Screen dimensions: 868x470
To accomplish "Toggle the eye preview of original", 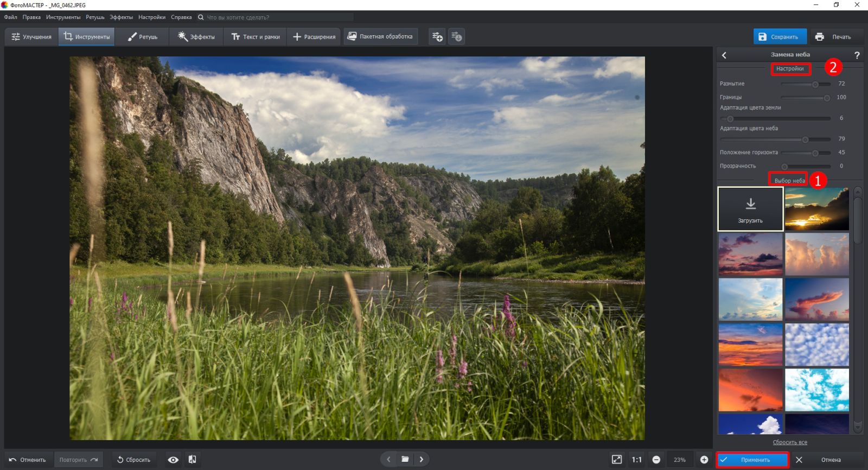I will pos(173,460).
